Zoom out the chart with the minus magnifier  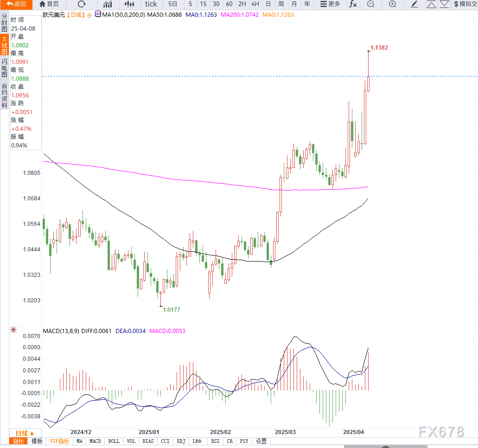pos(371,4)
